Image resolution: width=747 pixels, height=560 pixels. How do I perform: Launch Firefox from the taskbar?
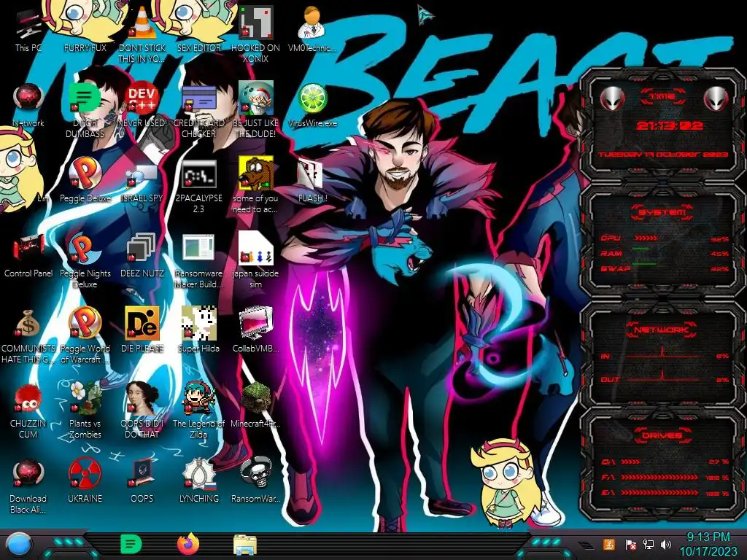pos(187,545)
